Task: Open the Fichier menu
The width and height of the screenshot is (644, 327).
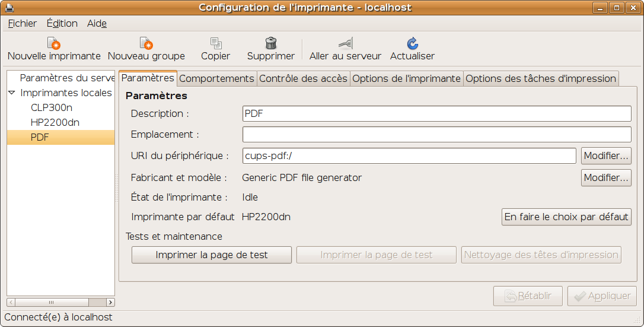Action: pos(23,23)
